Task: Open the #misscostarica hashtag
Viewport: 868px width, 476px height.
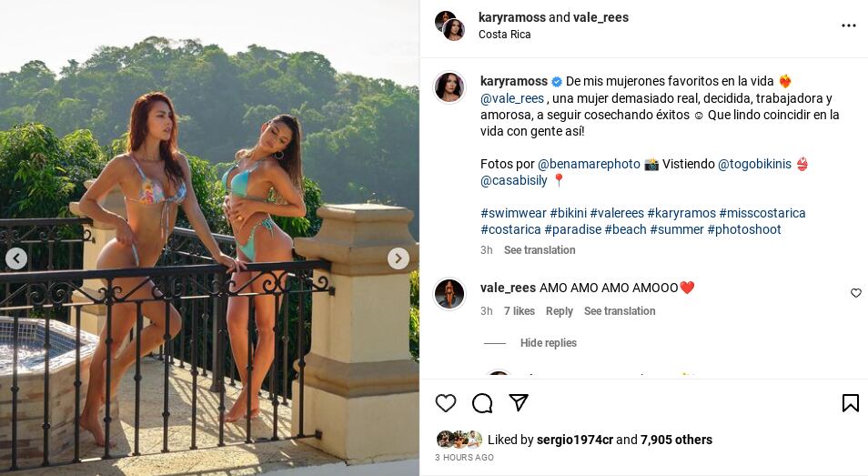Action: pyautogui.click(x=762, y=213)
